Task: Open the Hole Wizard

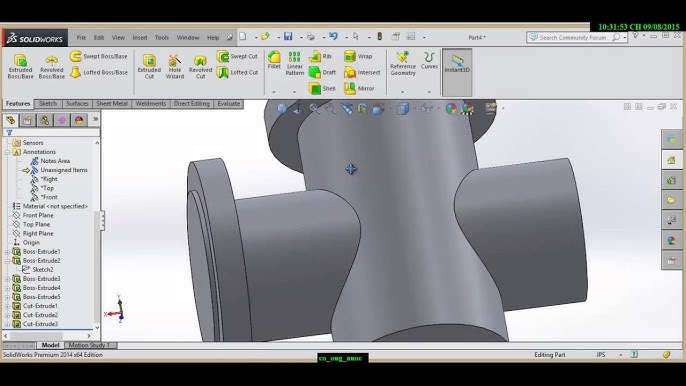Action: pos(175,66)
